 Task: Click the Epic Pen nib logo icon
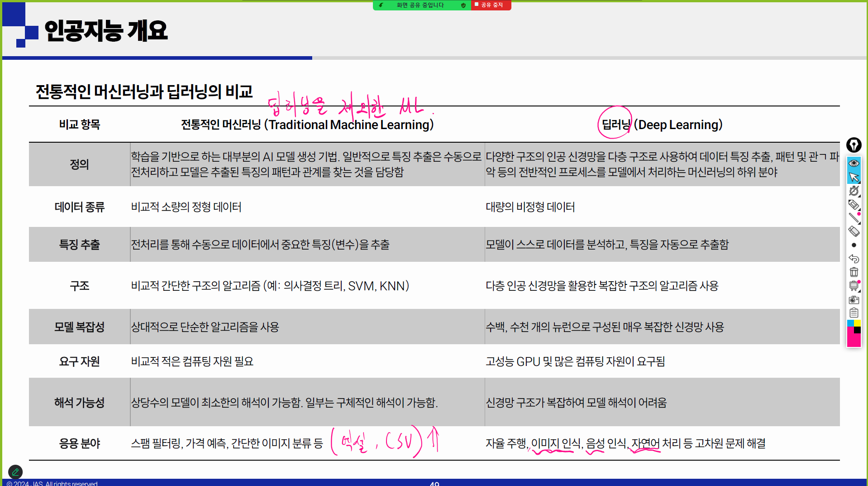coord(854,145)
